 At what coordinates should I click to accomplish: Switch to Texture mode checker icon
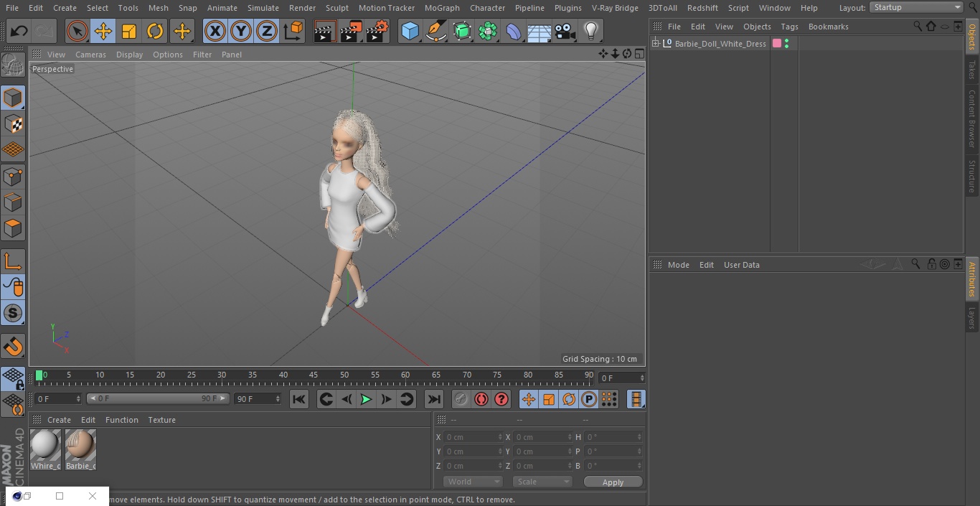(13, 123)
